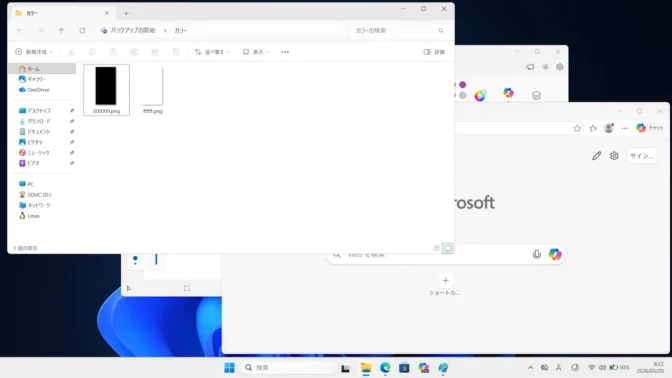This screenshot has height=378, width=672.
Task: Open the 並べ替え sort dropdown
Action: [x=212, y=52]
